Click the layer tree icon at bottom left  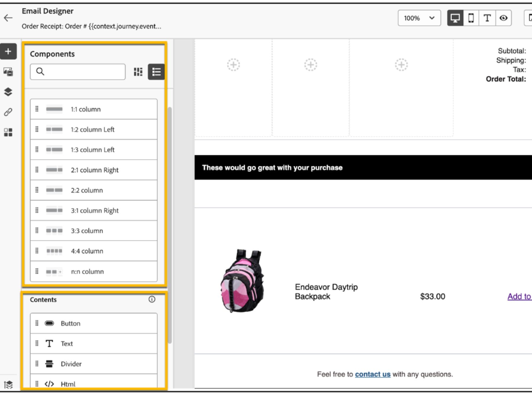pos(8,385)
